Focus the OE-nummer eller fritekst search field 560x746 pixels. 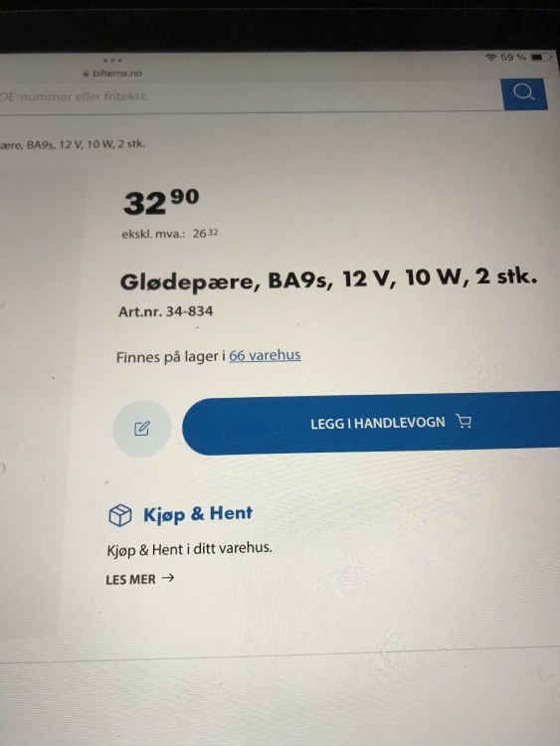coord(250,97)
